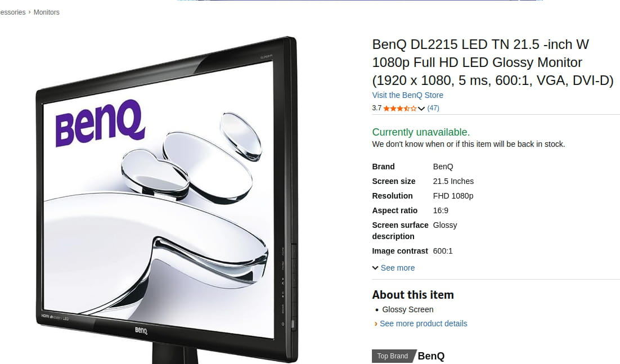Click BenQ logo on monitor bezel

coord(141,330)
